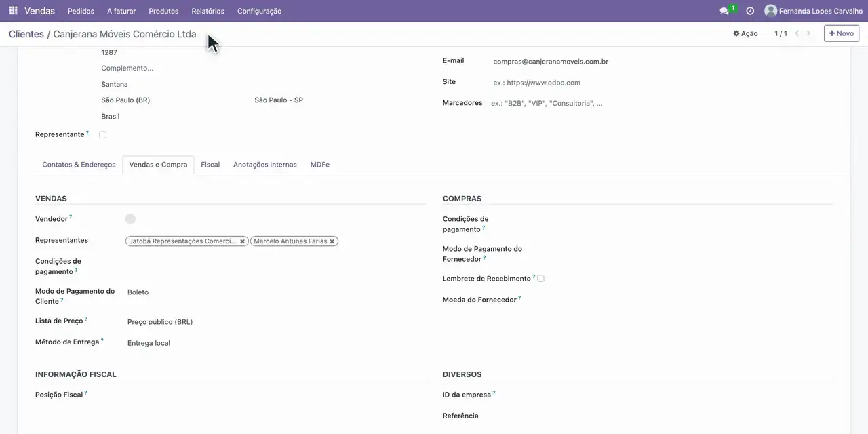Go back to Clientes breadcrumb
The width and height of the screenshot is (868, 434).
[26, 34]
